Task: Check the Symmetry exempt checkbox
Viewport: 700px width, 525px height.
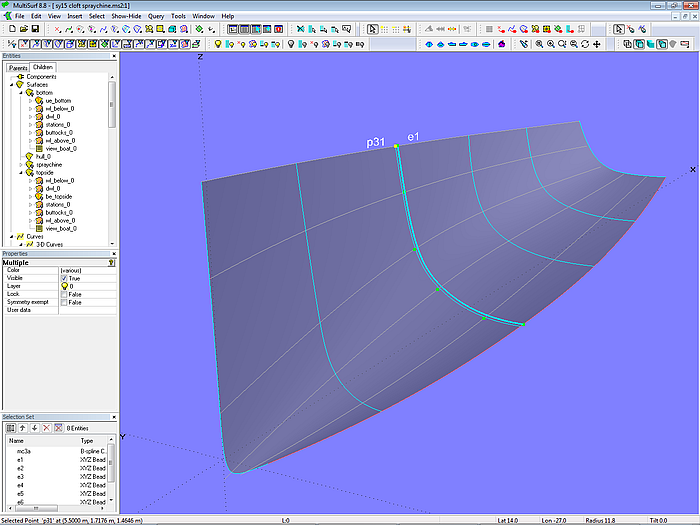Action: (x=65, y=302)
